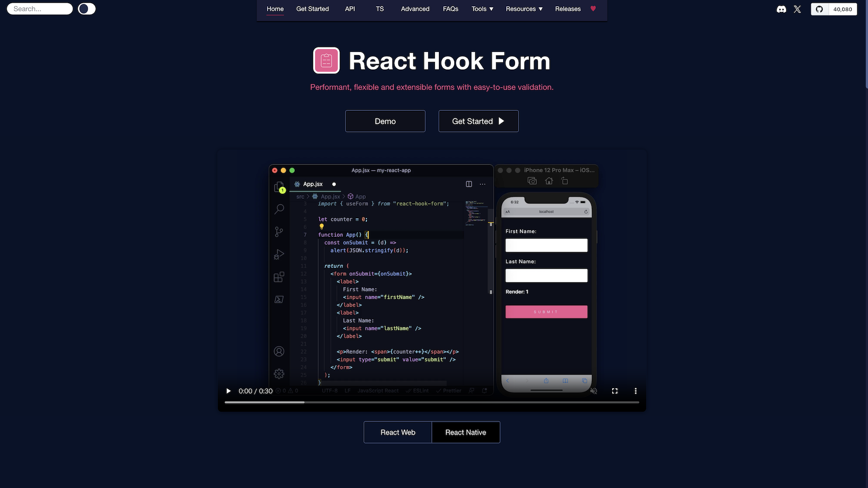The width and height of the screenshot is (868, 488).
Task: Click the Run and Debug icon in sidebar
Action: (278, 255)
